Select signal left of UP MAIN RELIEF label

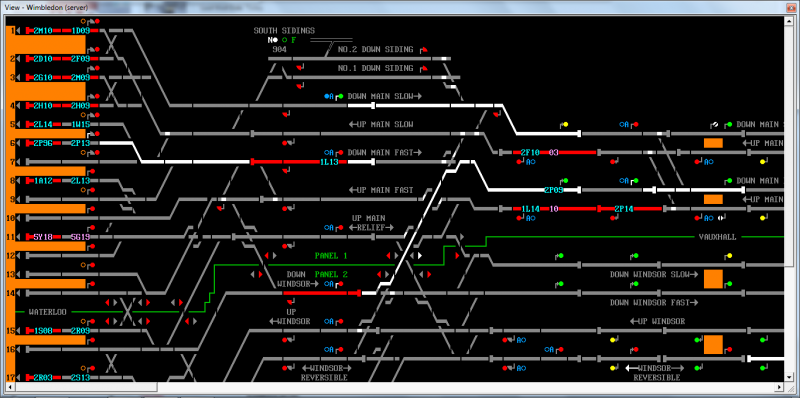tap(341, 228)
